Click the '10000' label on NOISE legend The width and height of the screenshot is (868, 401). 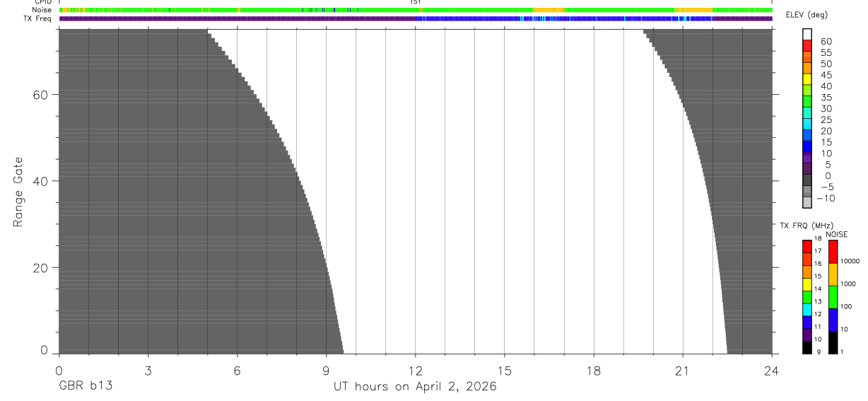point(850,262)
